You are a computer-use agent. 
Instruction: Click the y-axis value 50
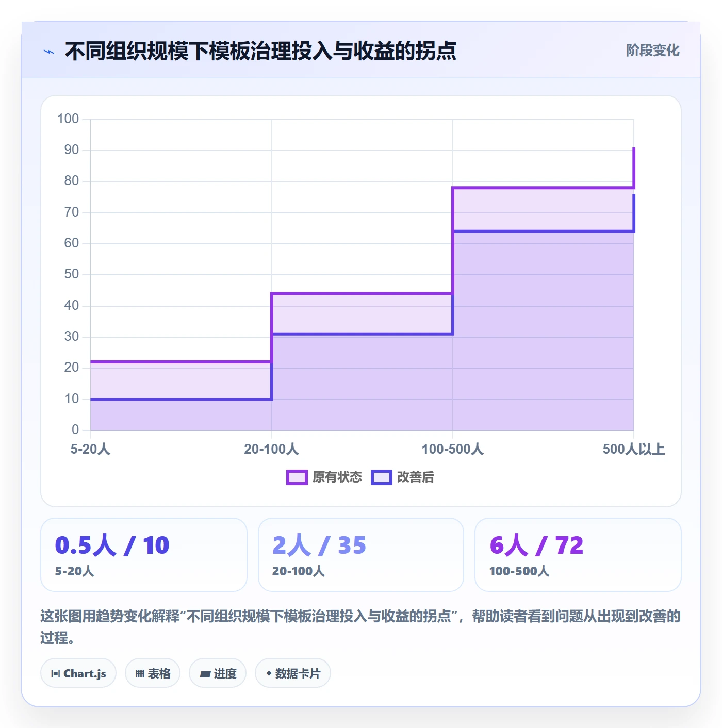pyautogui.click(x=72, y=274)
